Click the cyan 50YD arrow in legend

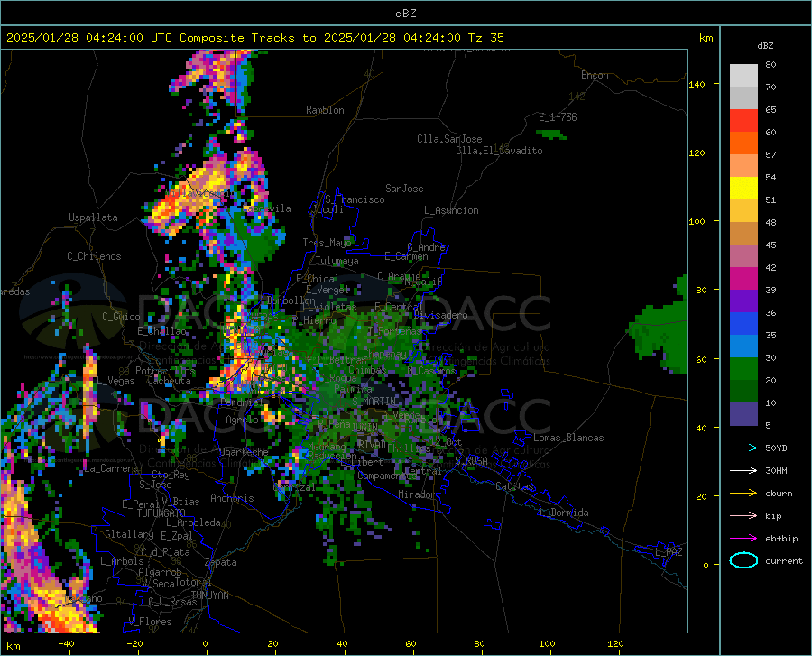[743, 448]
